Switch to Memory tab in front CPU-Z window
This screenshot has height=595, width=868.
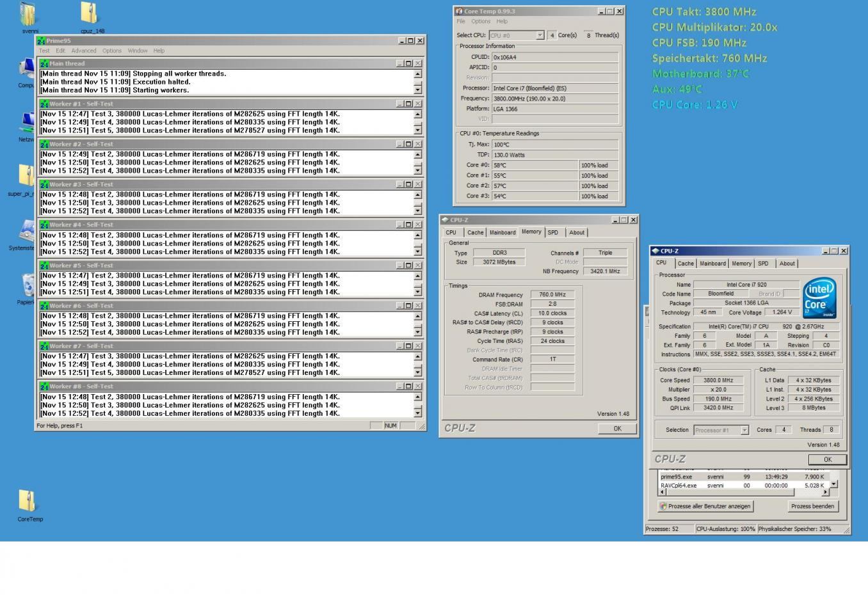pos(741,264)
